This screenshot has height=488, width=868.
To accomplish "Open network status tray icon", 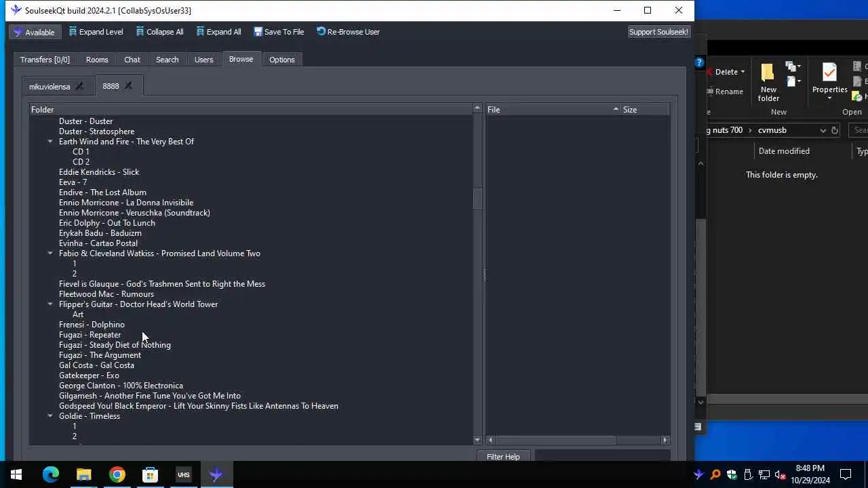I will 764,474.
